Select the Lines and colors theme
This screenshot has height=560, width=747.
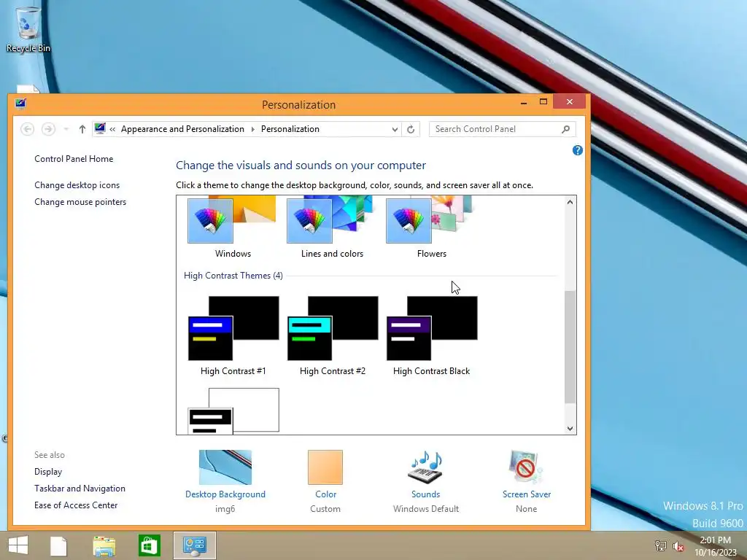point(332,227)
